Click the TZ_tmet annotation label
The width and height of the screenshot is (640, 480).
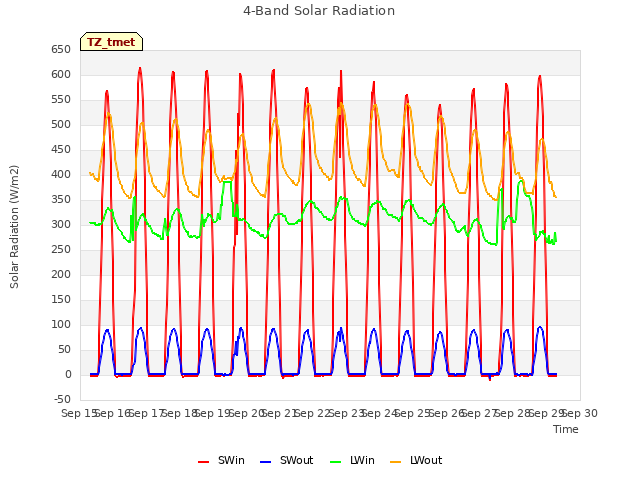(x=111, y=42)
